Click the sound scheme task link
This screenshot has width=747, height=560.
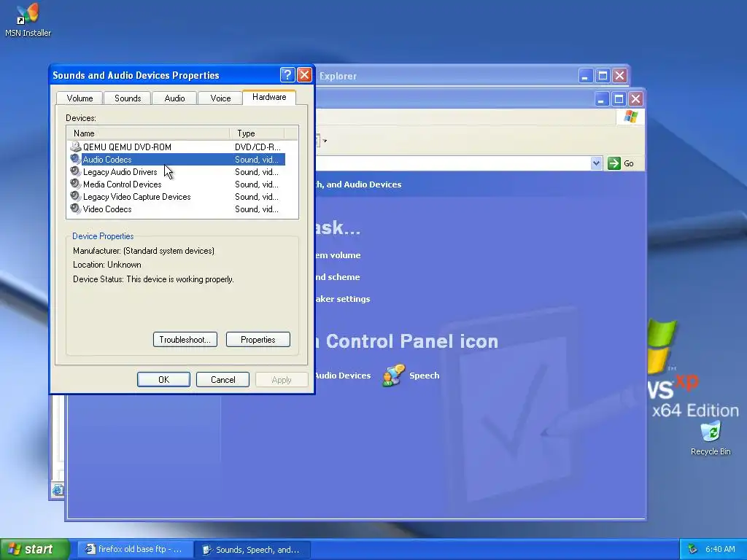[338, 277]
